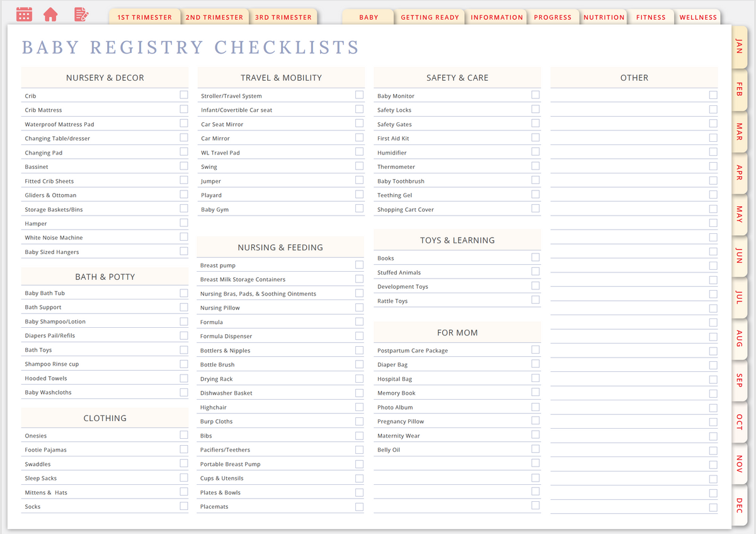Open the calendar icon at top left
756x534 pixels.
click(24, 14)
